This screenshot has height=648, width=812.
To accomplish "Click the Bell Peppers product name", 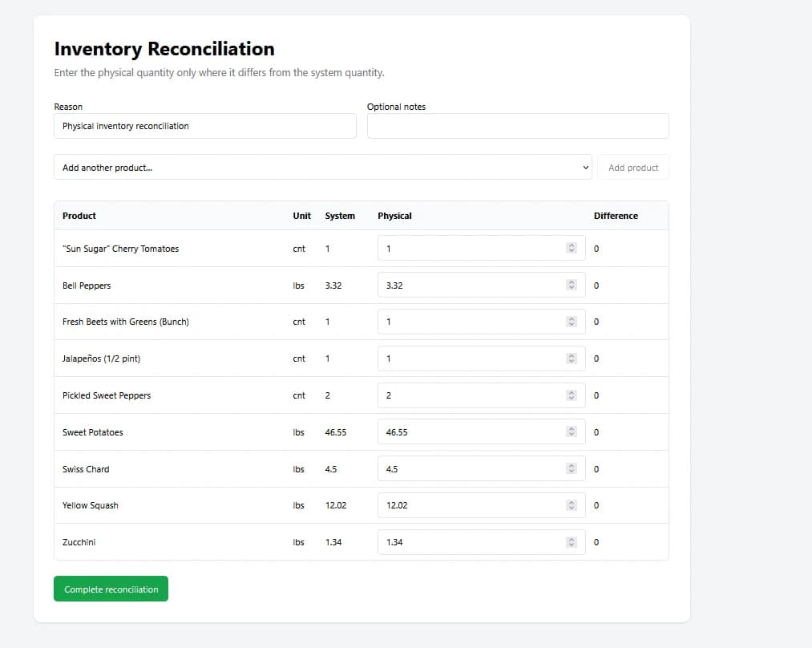I will click(87, 286).
